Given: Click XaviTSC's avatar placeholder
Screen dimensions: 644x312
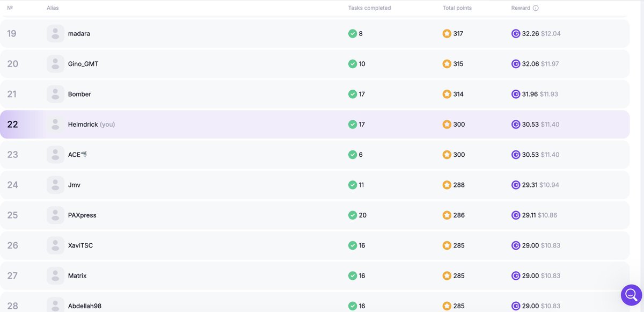Looking at the screenshot, I should coord(55,245).
